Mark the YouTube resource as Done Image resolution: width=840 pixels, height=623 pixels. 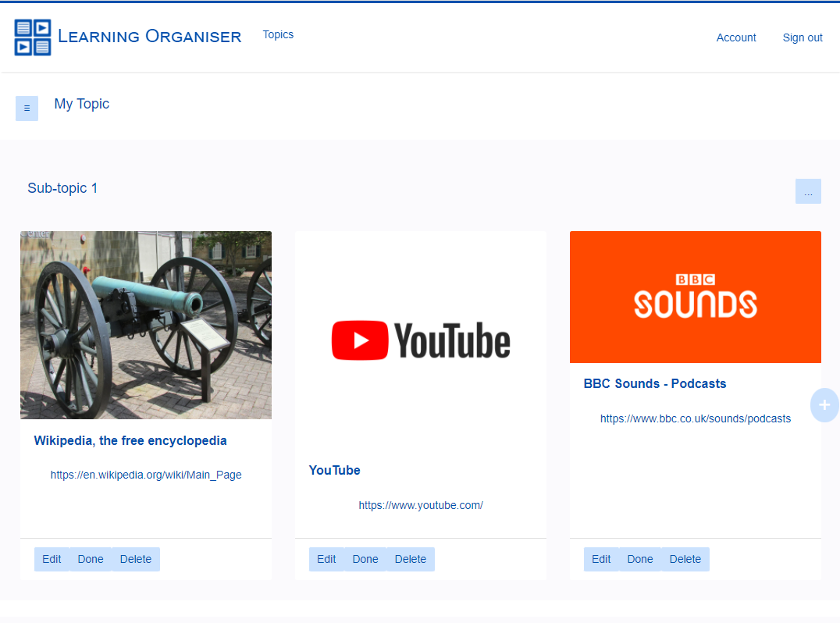tap(365, 559)
